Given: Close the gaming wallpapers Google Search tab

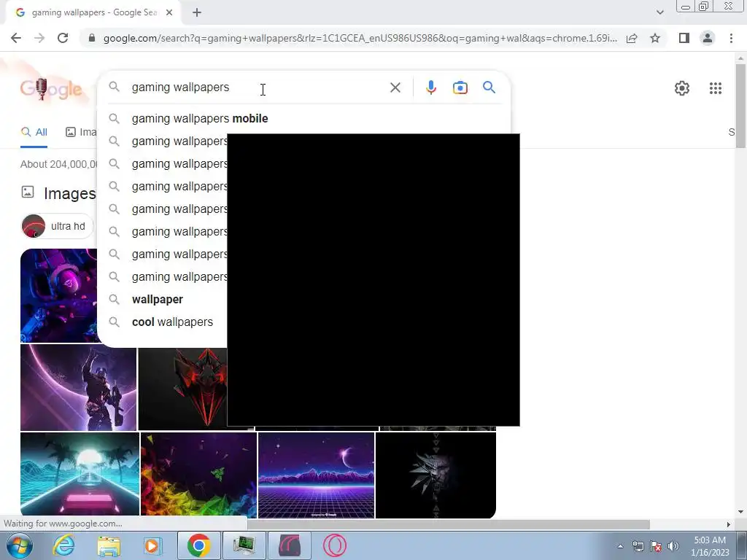Looking at the screenshot, I should click(x=169, y=13).
